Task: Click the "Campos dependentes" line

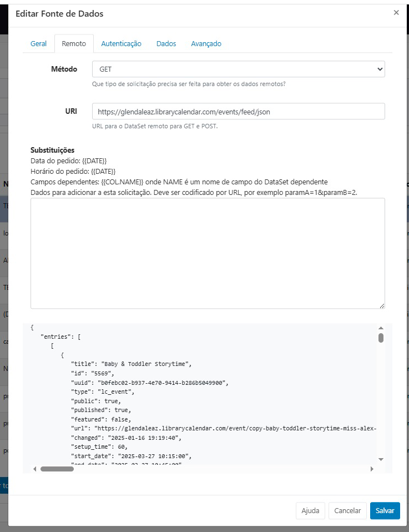Action: point(179,182)
